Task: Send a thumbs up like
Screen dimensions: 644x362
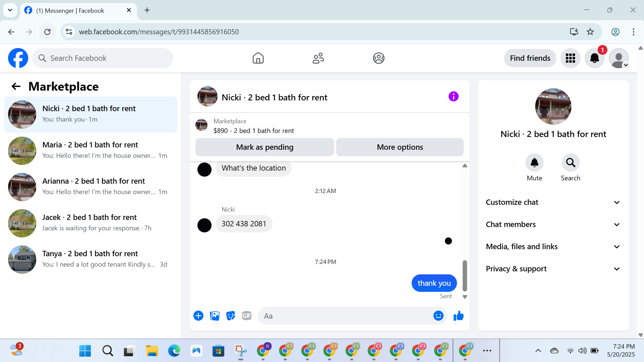Action: (x=458, y=316)
